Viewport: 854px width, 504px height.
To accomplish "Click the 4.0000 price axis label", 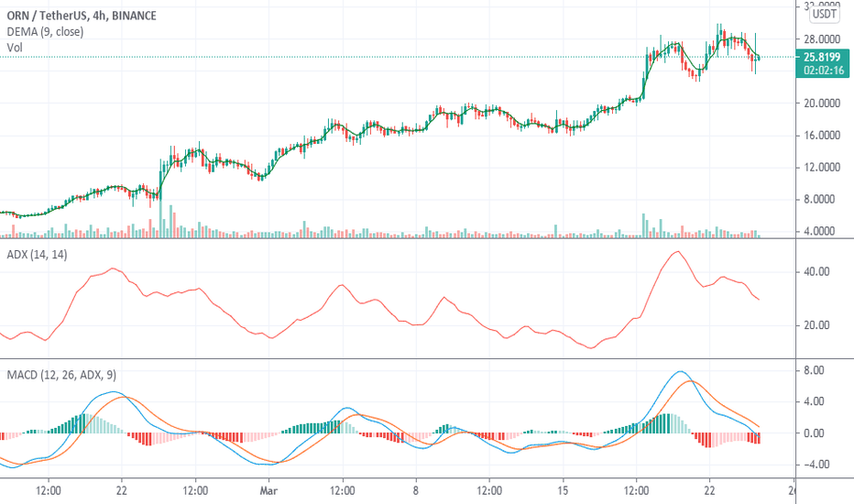I will click(x=819, y=231).
